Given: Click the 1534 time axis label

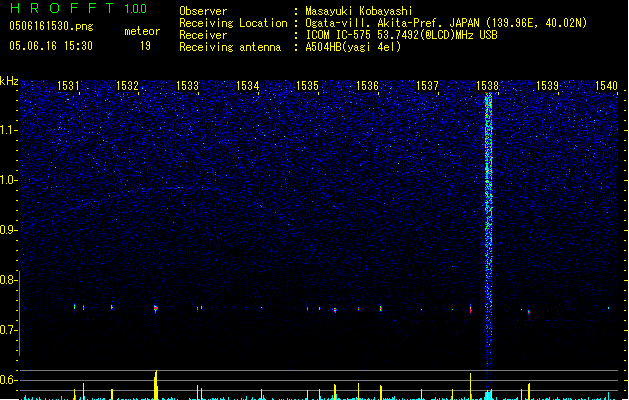Looking at the screenshot, I should pyautogui.click(x=248, y=85).
